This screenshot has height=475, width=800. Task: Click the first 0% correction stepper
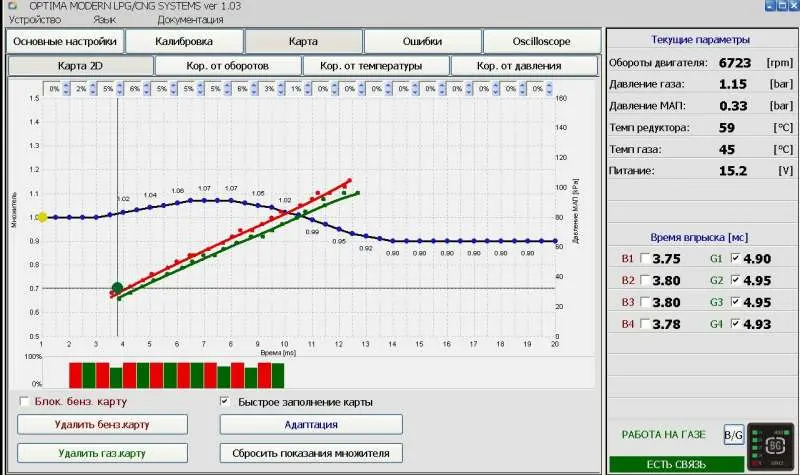(55, 89)
